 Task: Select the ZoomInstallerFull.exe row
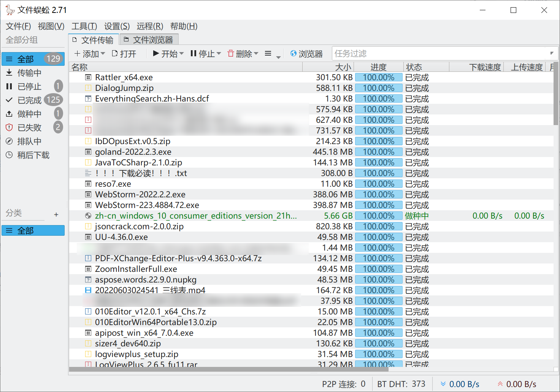[x=311, y=269]
